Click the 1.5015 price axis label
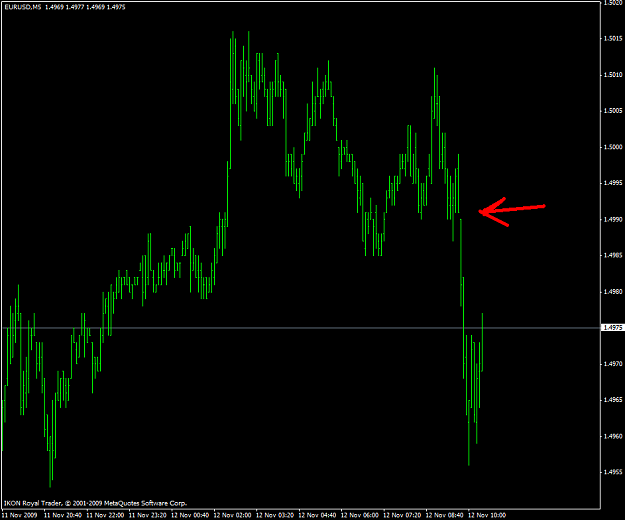This screenshot has width=625, height=520. click(x=613, y=38)
